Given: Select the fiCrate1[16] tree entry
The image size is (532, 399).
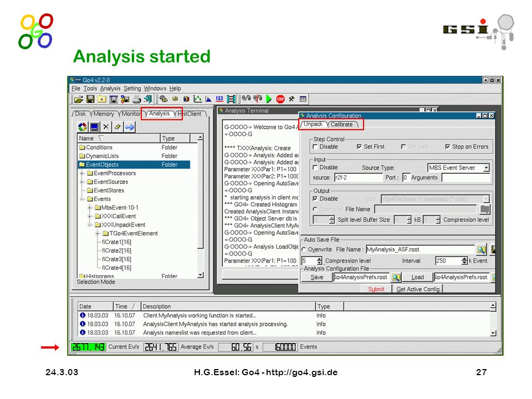Looking at the screenshot, I should coord(116,242).
